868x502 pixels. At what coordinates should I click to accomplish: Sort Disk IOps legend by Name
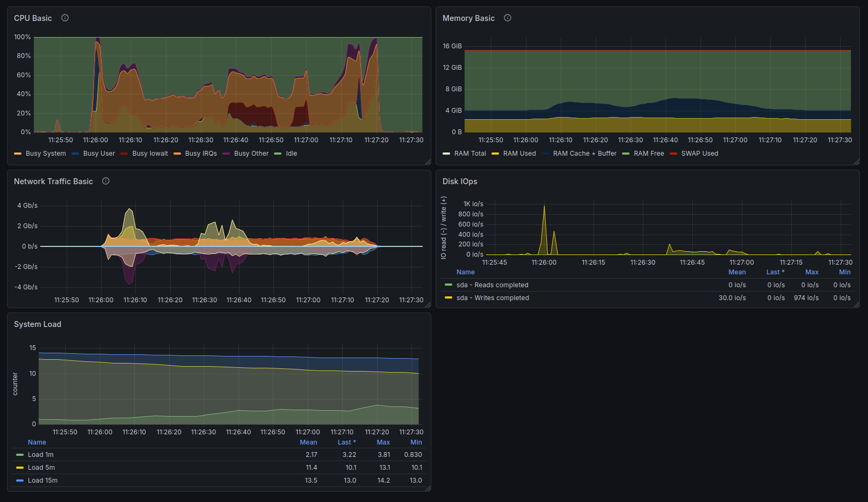(466, 272)
